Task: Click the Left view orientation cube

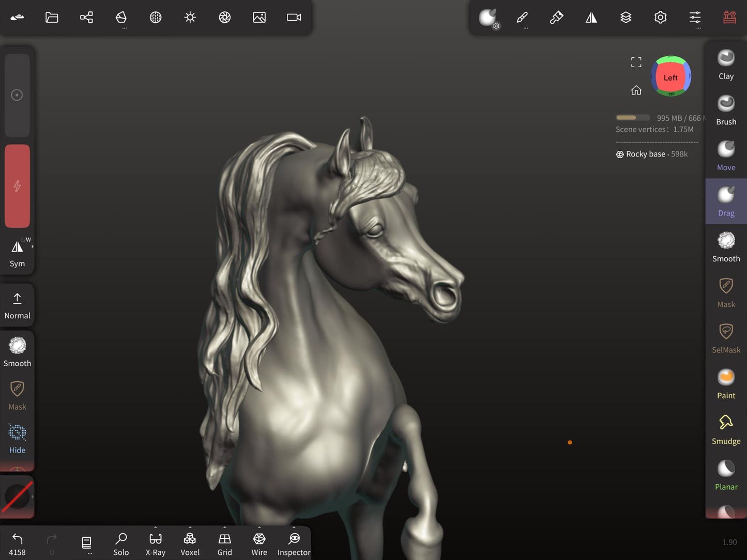Action: (670, 77)
